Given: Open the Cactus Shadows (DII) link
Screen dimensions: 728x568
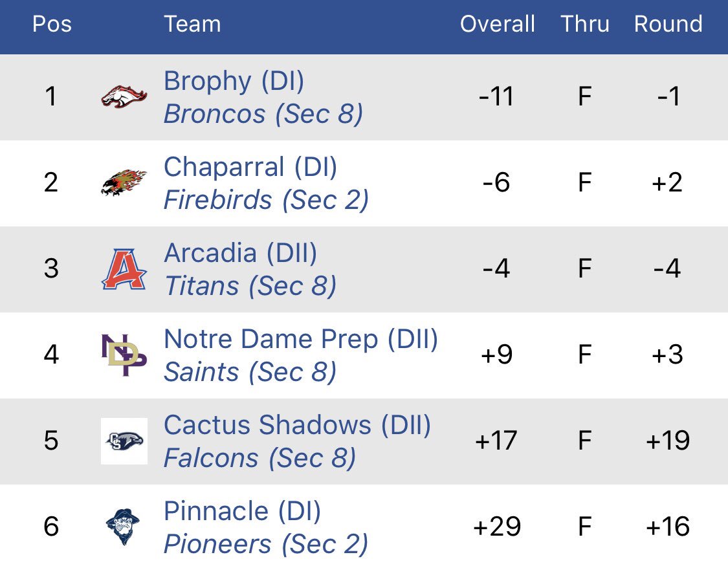Looking at the screenshot, I should click(x=298, y=425).
